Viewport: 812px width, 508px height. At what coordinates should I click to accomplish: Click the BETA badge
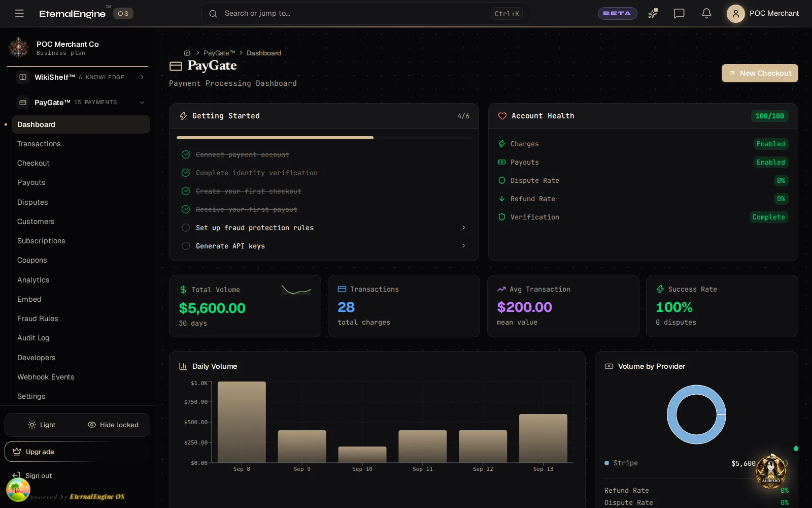pyautogui.click(x=617, y=13)
